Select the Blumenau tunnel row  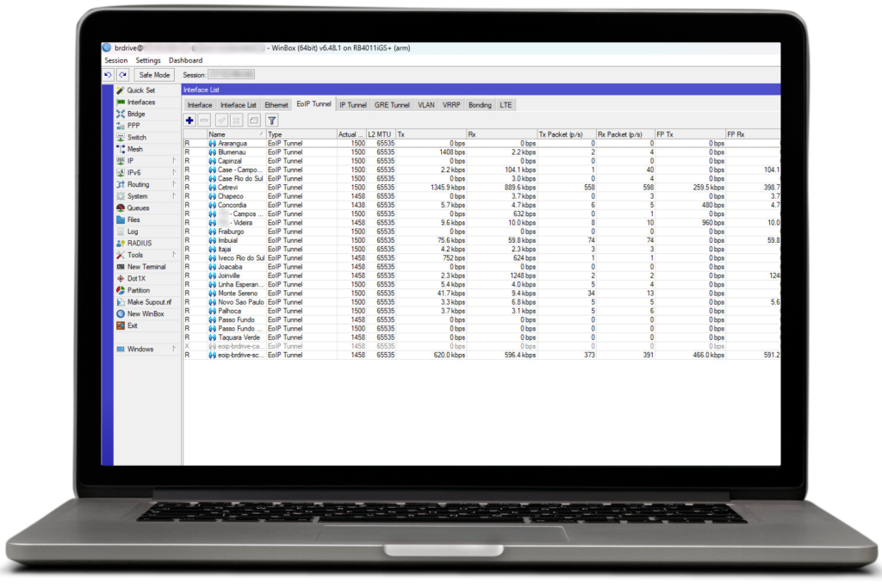pos(481,152)
